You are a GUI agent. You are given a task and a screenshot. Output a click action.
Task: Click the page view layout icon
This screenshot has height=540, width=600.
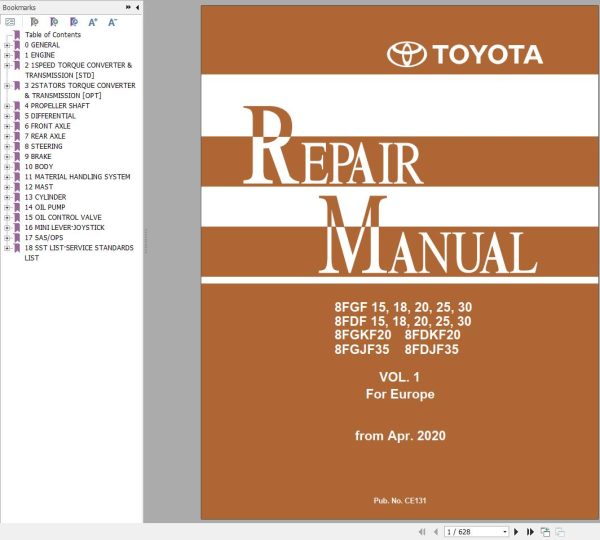pos(545,531)
